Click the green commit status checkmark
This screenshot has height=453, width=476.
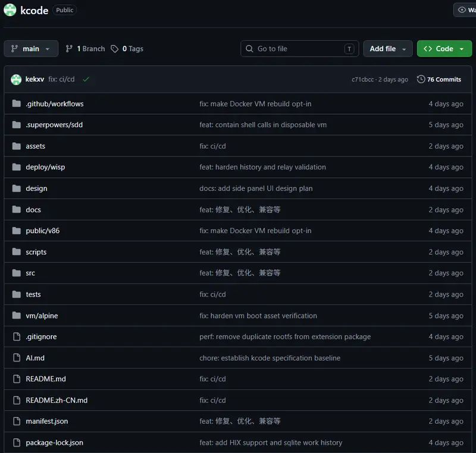point(86,80)
